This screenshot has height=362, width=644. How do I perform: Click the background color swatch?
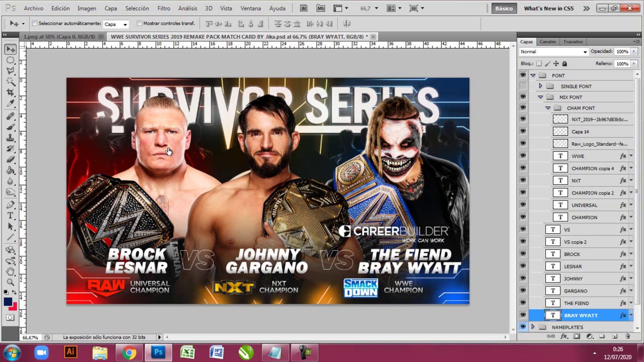(14, 307)
